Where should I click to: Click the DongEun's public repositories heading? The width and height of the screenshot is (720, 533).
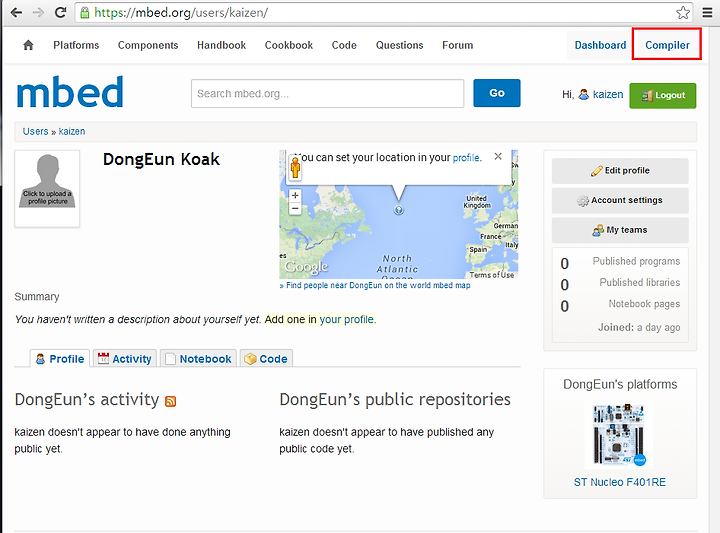pos(395,399)
